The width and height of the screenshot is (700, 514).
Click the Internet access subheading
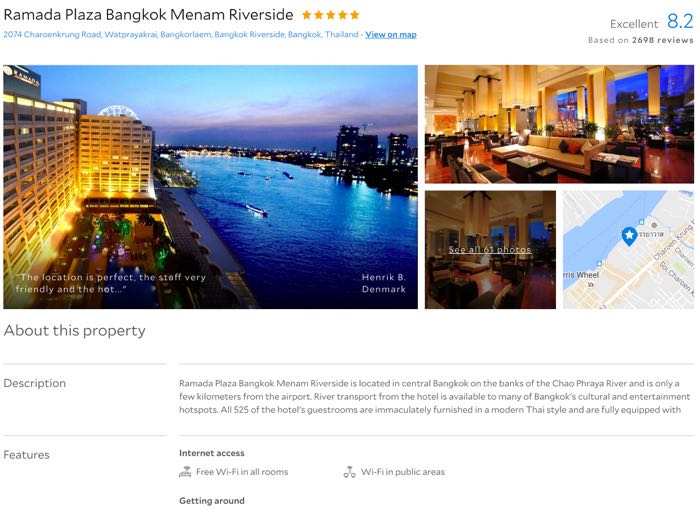pyautogui.click(x=212, y=453)
